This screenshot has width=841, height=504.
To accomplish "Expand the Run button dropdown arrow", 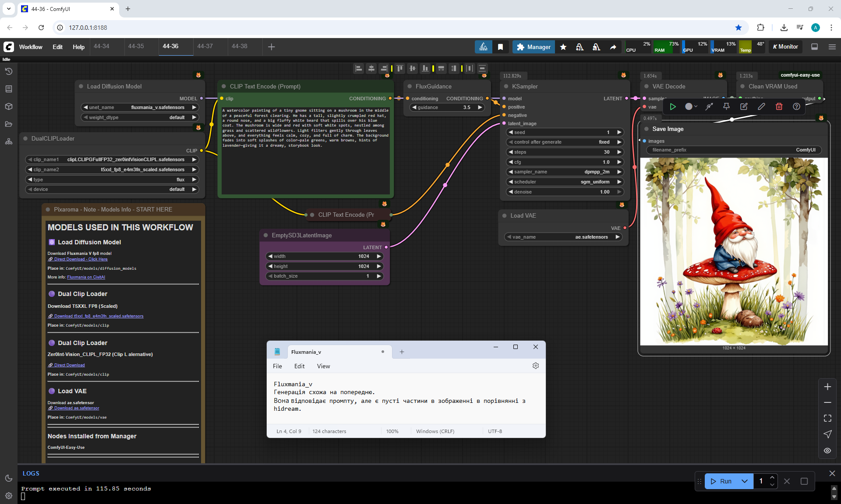I will 745,481.
